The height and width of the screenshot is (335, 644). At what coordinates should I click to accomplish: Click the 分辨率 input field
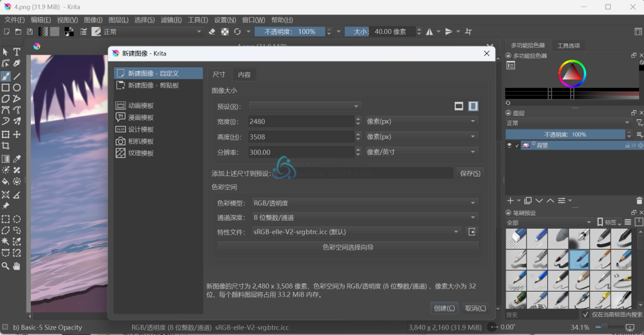pos(301,152)
